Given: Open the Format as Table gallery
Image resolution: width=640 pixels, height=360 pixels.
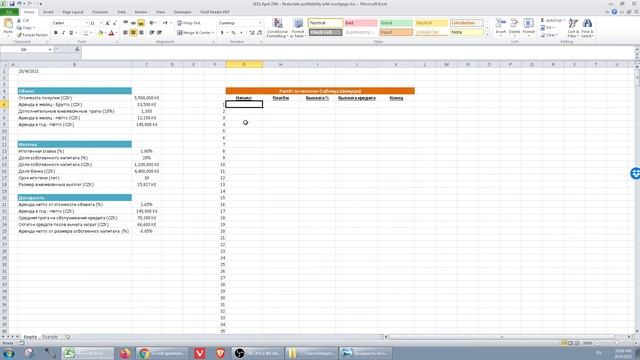Looking at the screenshot, I should point(298,28).
